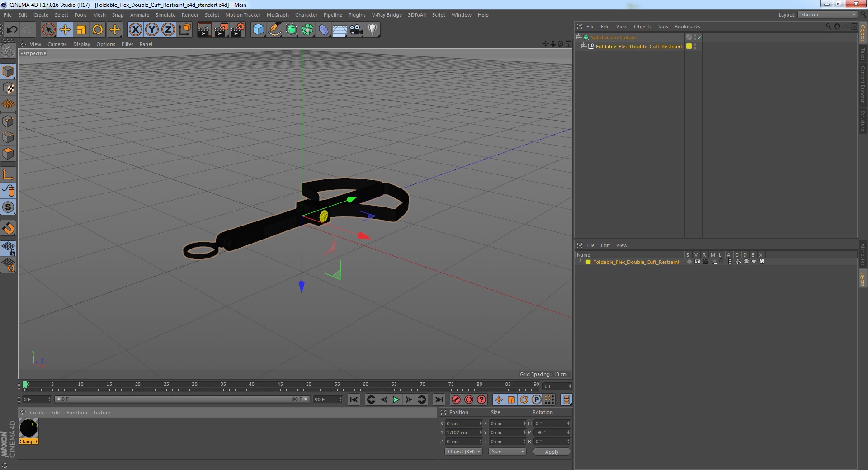Click Record Active Objects button

pos(456,399)
